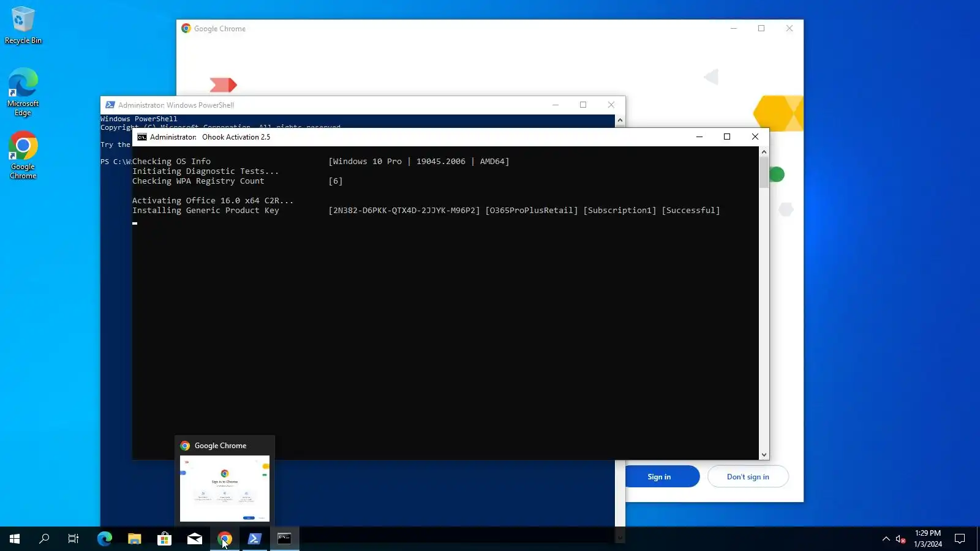
Task: Open the Action Center notifications
Action: point(960,539)
